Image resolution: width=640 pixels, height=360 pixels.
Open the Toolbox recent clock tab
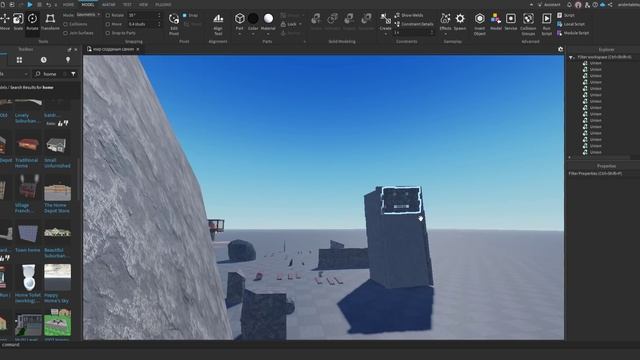click(43, 60)
